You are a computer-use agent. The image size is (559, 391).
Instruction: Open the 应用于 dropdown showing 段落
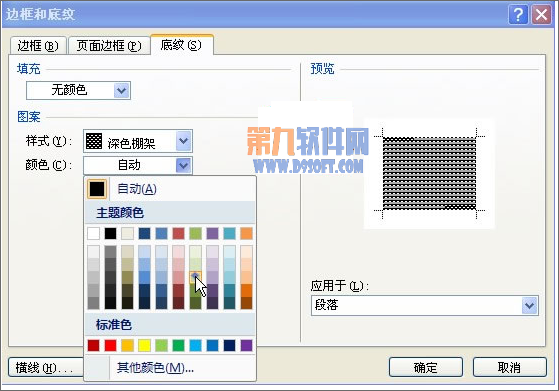pos(425,305)
